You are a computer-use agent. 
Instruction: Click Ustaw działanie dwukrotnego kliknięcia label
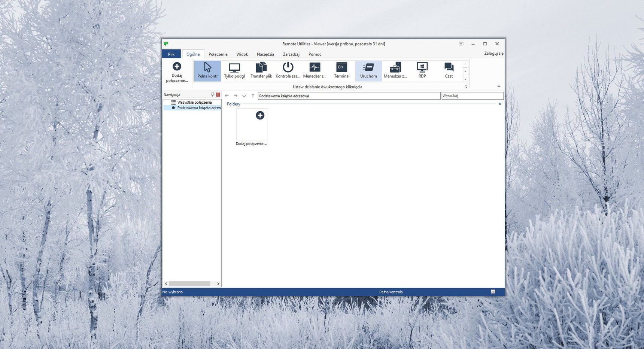click(x=327, y=87)
